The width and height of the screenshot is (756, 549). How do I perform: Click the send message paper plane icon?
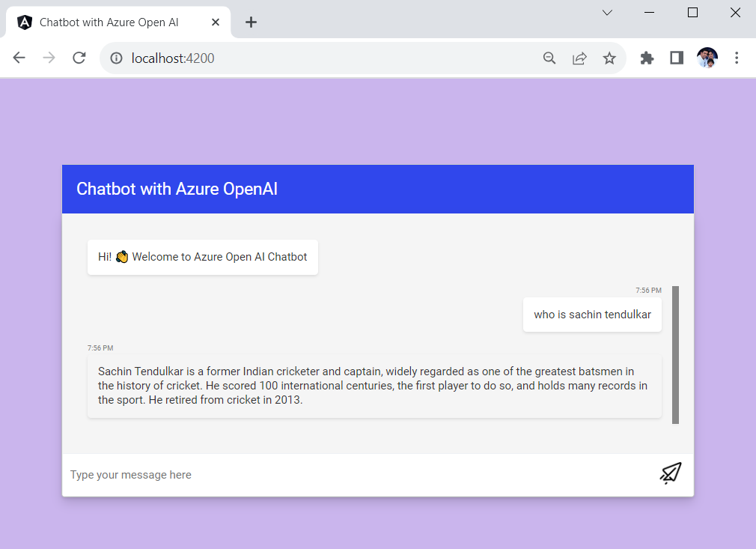tap(670, 473)
